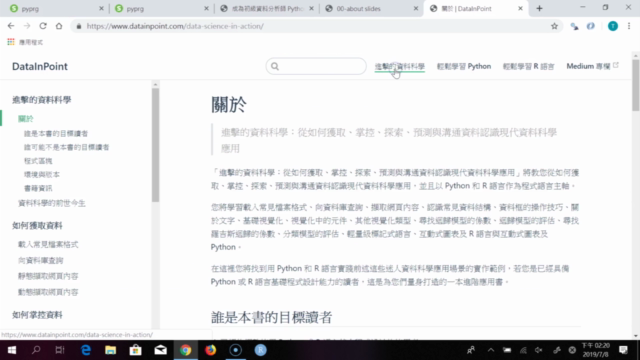The width and height of the screenshot is (640, 360).
Task: Open the green profile avatar in Chrome
Action: pos(613,26)
